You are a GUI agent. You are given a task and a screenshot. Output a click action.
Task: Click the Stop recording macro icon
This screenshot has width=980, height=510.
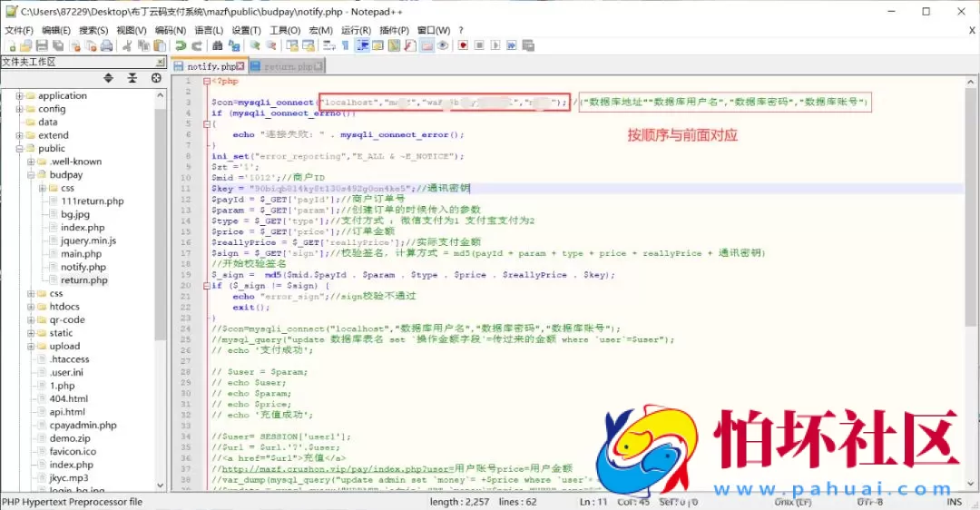pos(479,45)
